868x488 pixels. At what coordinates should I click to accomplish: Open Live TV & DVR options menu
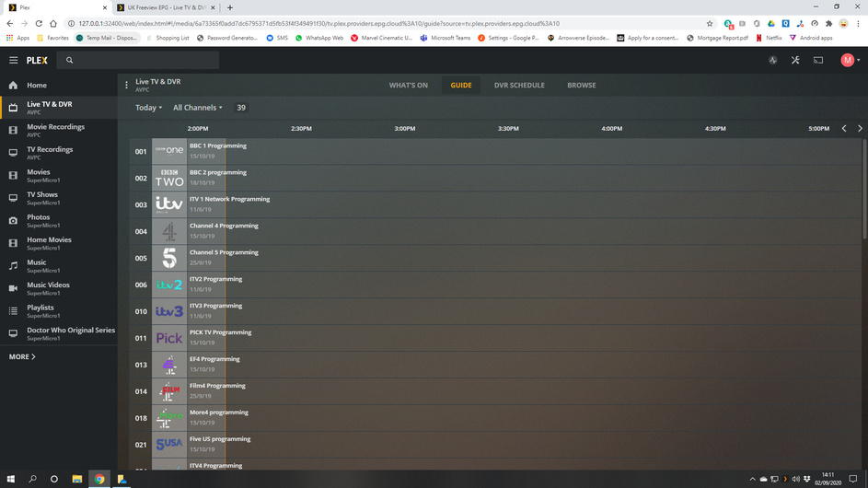pyautogui.click(x=126, y=86)
